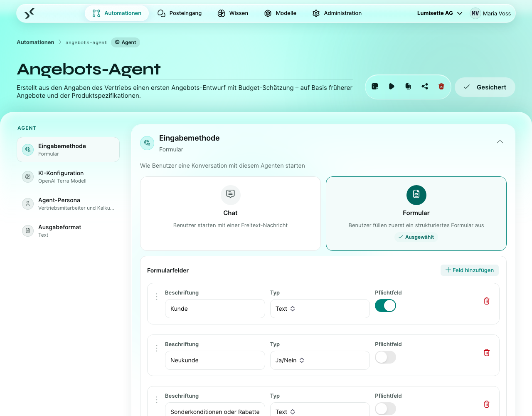Click the Feld hinzufügen button
Image resolution: width=532 pixels, height=416 pixels.
(x=470, y=270)
